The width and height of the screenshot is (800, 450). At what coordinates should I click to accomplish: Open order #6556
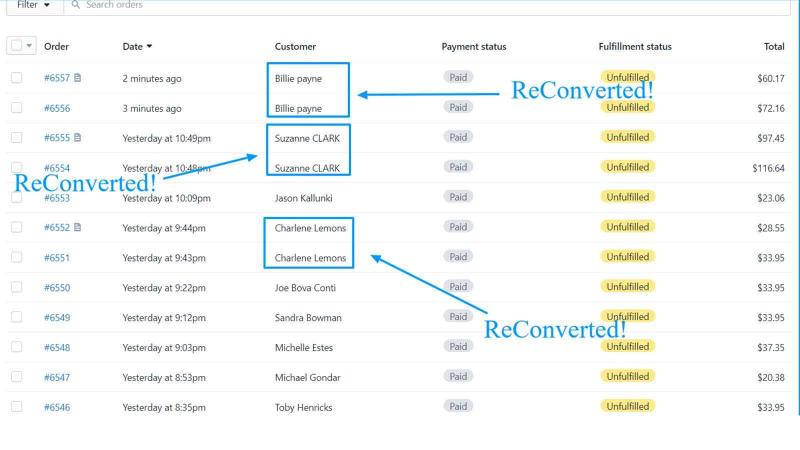57,108
